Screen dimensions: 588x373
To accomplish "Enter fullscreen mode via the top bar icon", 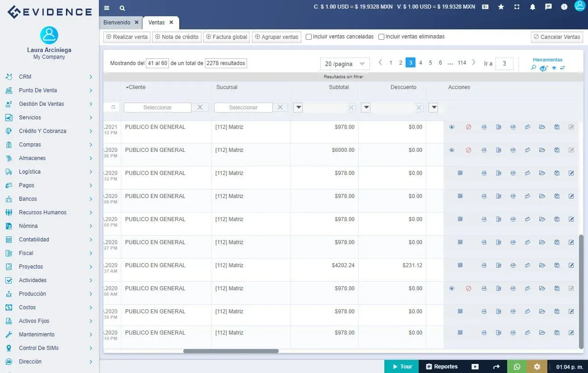I will tap(517, 7).
